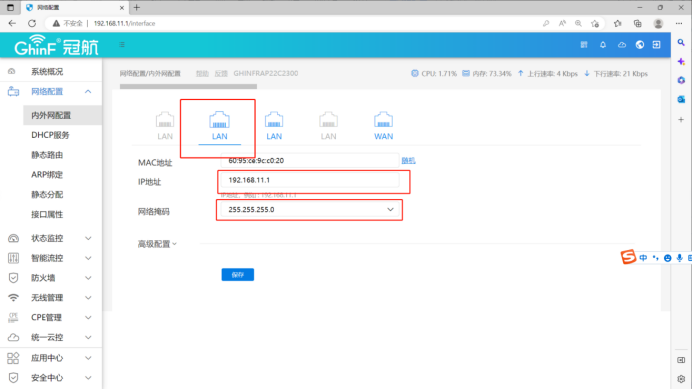Expand the 安全中心 sidebar section
The width and height of the screenshot is (692, 389).
click(x=88, y=378)
